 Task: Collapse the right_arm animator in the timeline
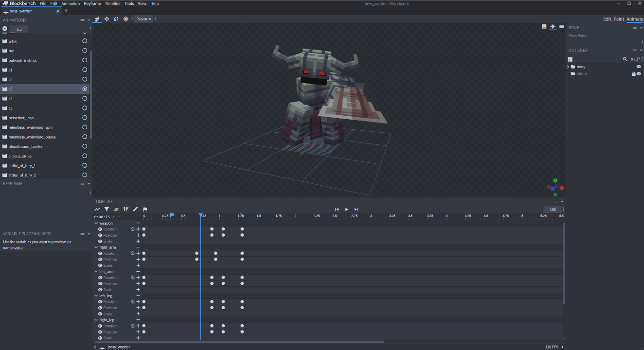[96, 247]
